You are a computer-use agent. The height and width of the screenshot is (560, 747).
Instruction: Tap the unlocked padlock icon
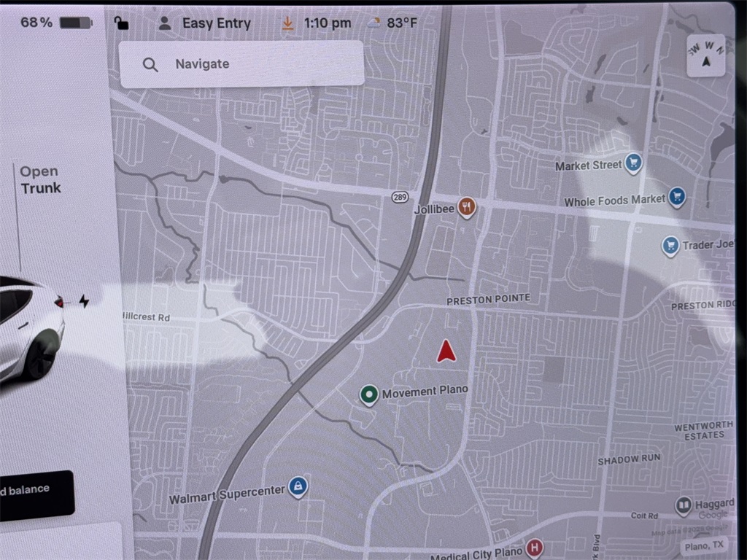[121, 23]
